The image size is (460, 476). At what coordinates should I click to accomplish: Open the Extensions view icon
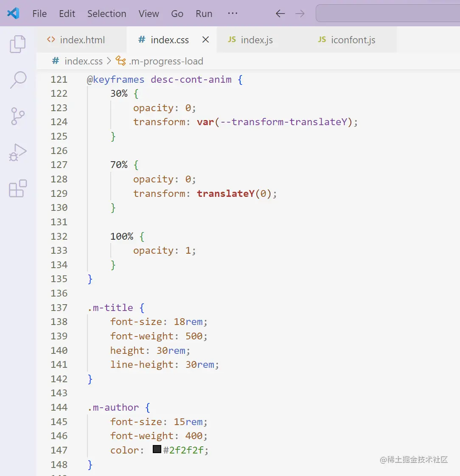tap(17, 188)
